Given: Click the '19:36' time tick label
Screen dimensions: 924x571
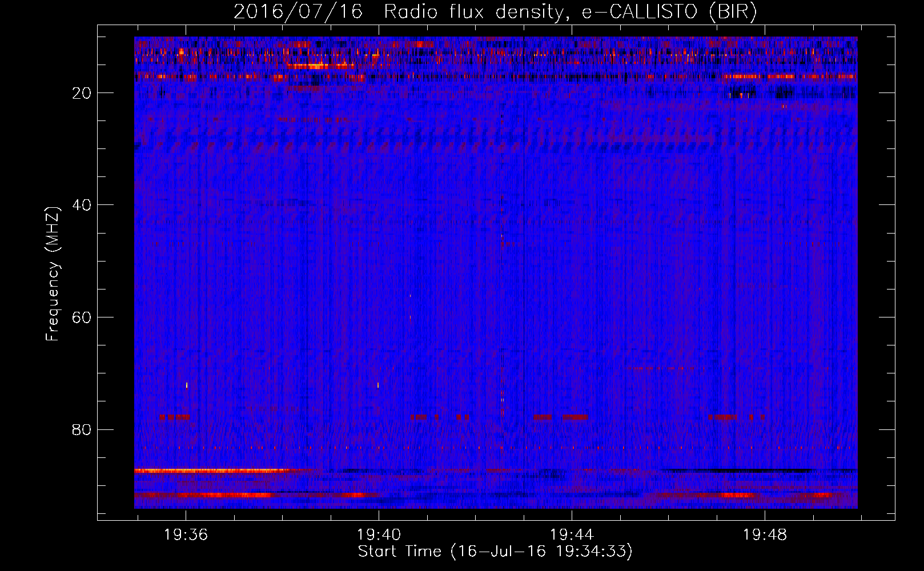Looking at the screenshot, I should click(x=186, y=535).
